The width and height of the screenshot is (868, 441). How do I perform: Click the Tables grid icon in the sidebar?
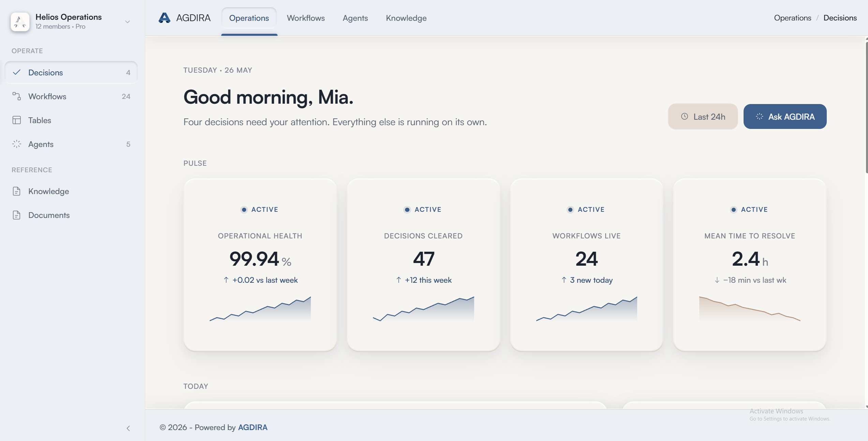[17, 120]
